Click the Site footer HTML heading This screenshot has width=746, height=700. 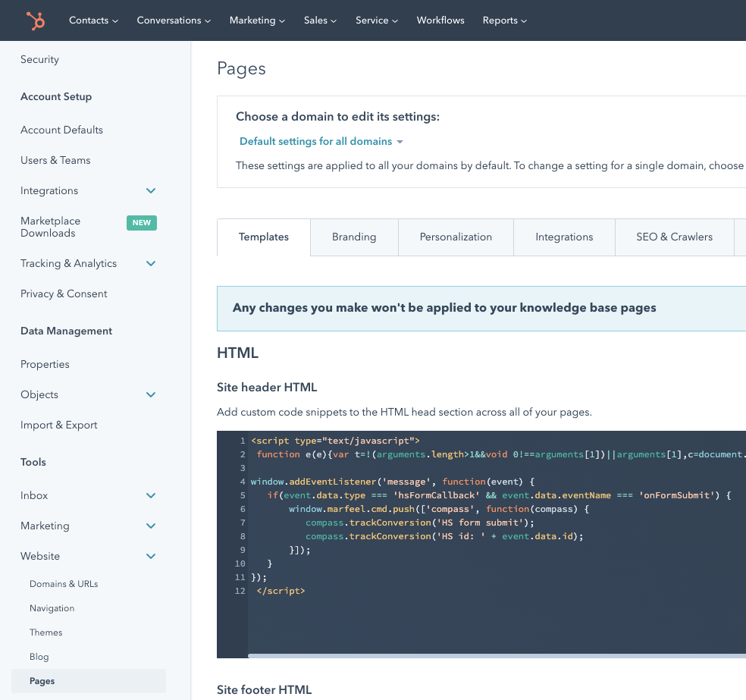264,689
